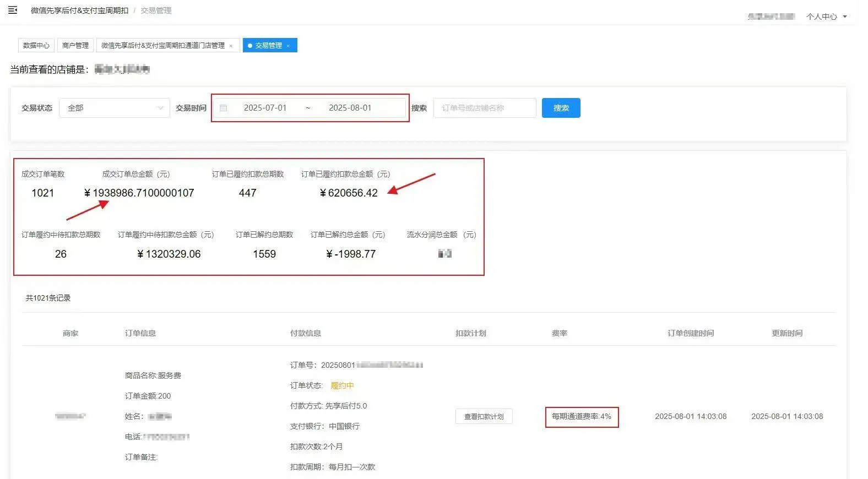The image size is (868, 479).
Task: Open the 个人中心 dropdown arrow
Action: 845,17
